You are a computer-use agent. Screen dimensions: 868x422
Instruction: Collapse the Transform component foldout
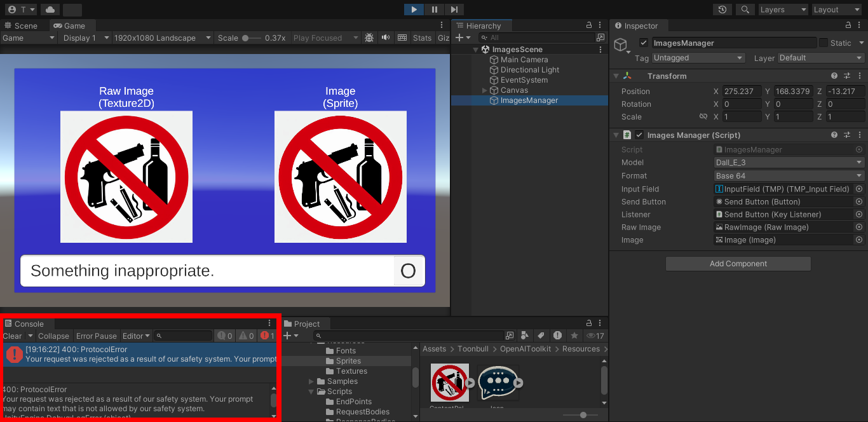(x=616, y=76)
